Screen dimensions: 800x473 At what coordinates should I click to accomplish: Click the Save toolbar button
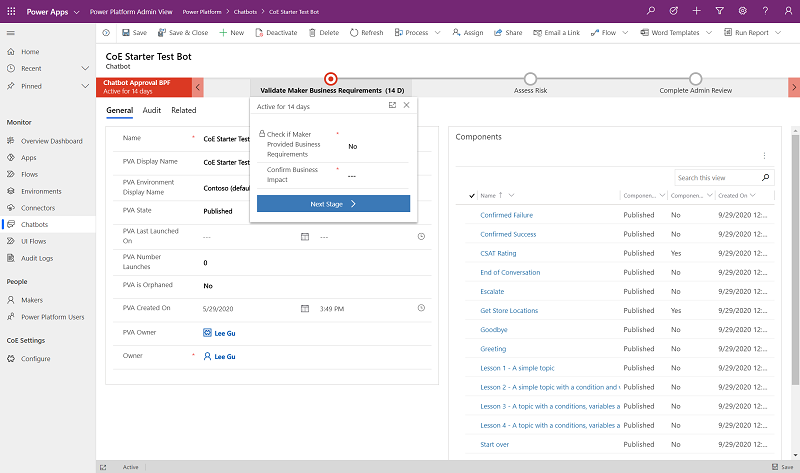(x=134, y=33)
